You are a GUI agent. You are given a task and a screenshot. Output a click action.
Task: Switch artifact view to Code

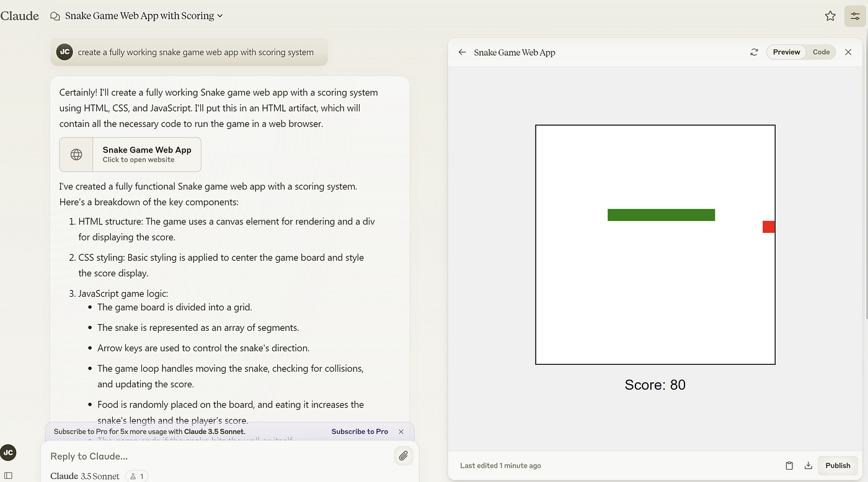(x=821, y=53)
